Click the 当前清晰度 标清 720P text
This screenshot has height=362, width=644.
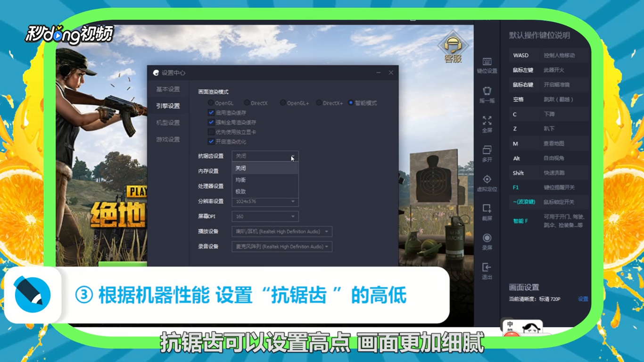pos(535,299)
